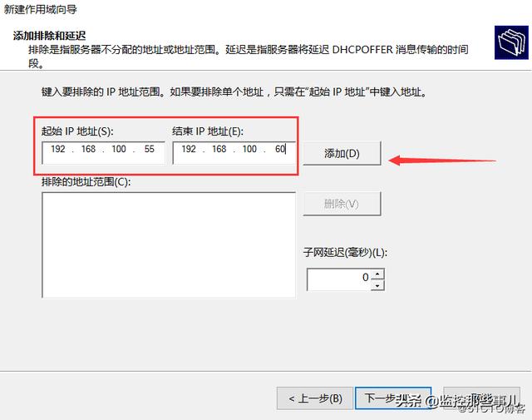Click the end IP address field

(x=234, y=153)
